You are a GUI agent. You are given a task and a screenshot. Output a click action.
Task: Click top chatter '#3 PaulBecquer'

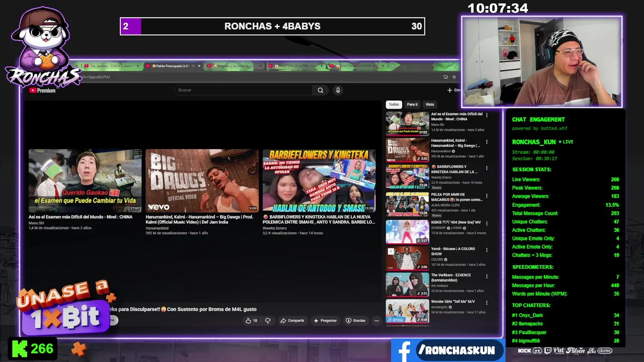coord(529,332)
